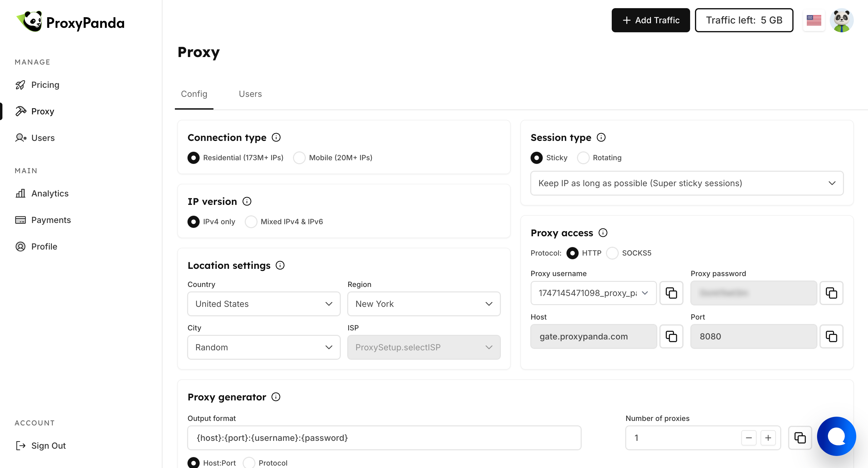Click the Payments card icon
This screenshot has height=468, width=868.
21,220
